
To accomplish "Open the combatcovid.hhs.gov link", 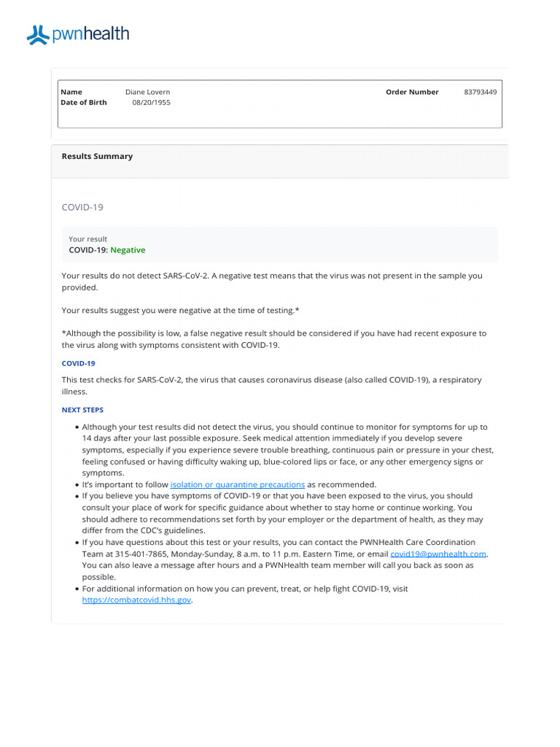I will click(136, 600).
